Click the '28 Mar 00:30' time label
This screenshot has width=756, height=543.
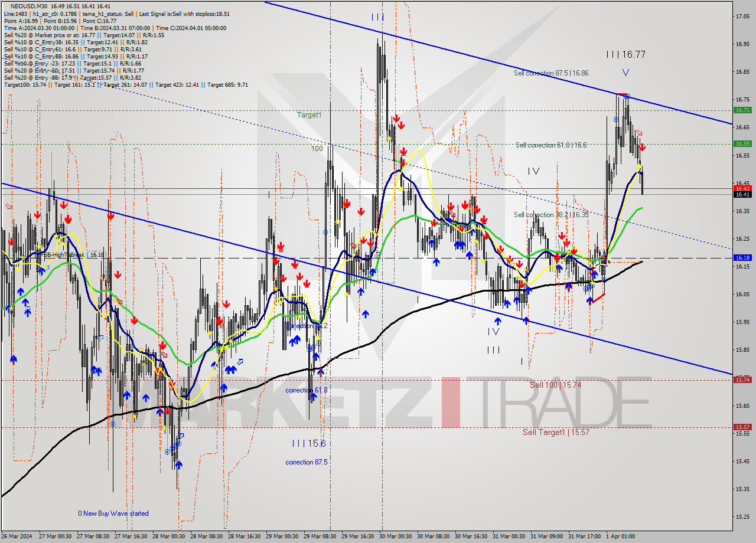click(169, 537)
